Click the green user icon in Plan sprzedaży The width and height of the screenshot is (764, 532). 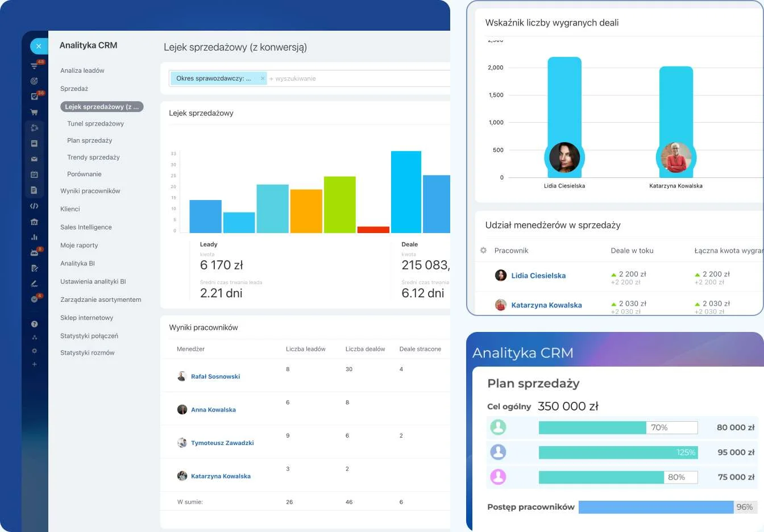coord(498,427)
